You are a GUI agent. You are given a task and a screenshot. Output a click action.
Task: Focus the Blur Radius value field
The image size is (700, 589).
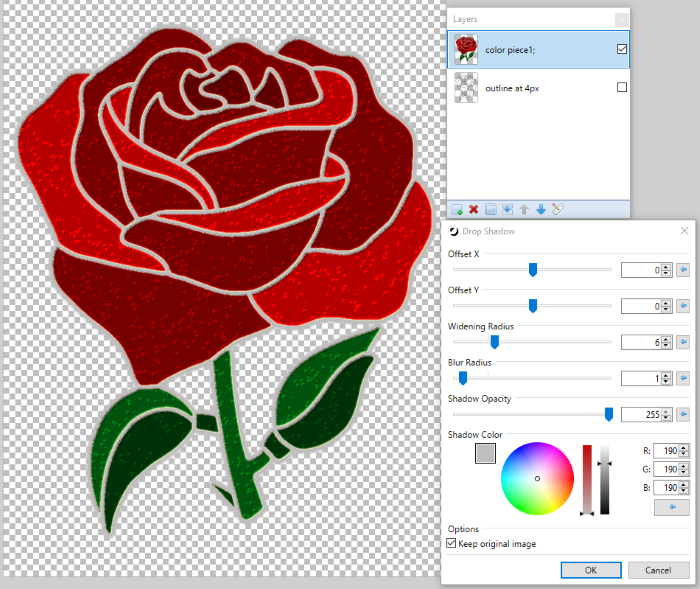point(641,379)
